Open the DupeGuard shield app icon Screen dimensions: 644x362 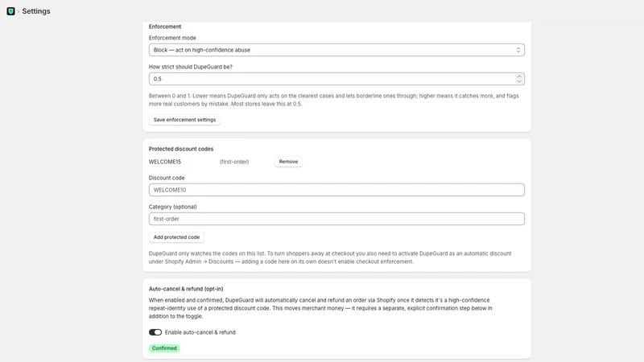(10, 11)
